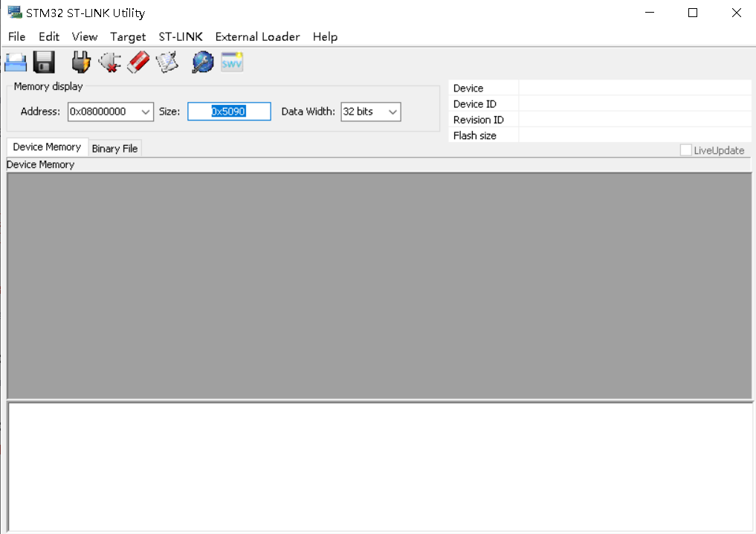Enable the LiveUpdate checkbox

[685, 150]
